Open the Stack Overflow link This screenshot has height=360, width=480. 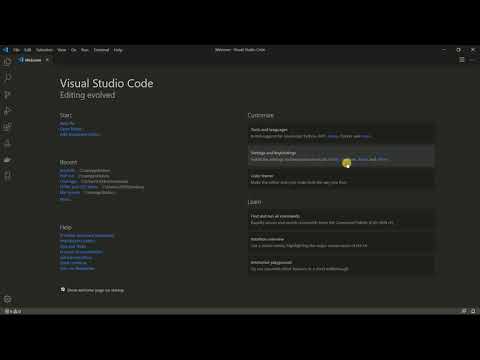73,263
